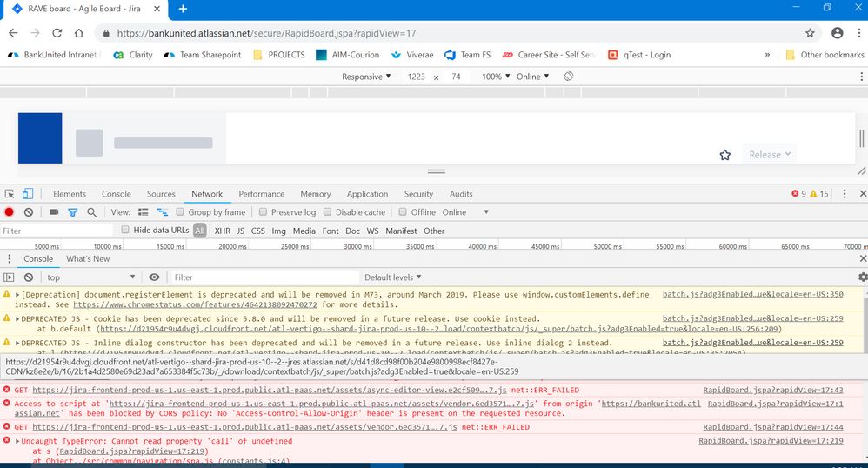The image size is (868, 468).
Task: Clear the console with the clear icon
Action: (x=28, y=277)
